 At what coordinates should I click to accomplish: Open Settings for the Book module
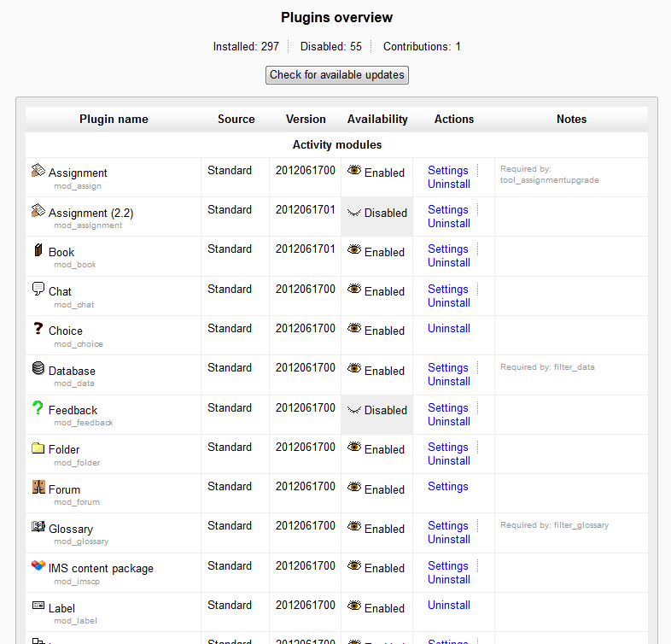pyautogui.click(x=448, y=249)
